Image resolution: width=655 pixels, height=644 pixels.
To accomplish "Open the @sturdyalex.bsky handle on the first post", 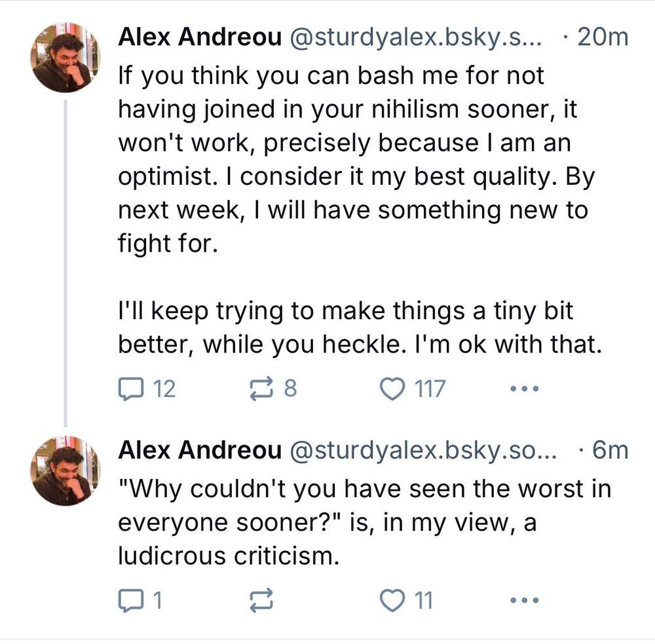I will (418, 38).
